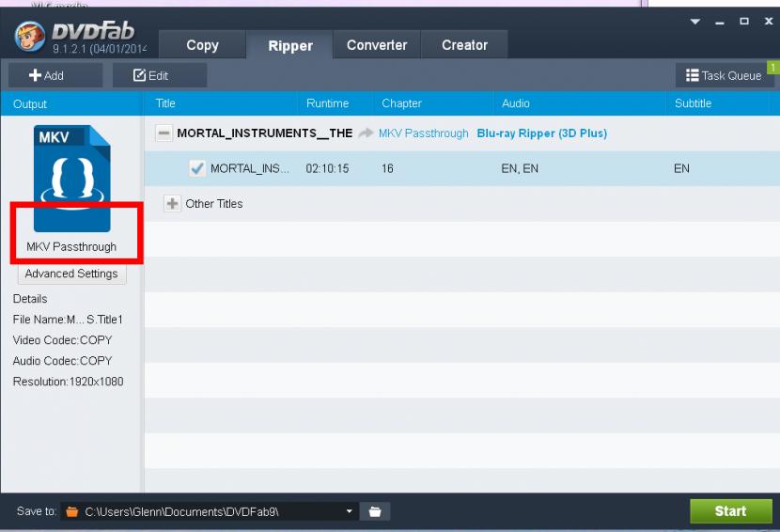Switch to the Creator tab
Image resolution: width=780 pixels, height=532 pixels.
[x=464, y=45]
